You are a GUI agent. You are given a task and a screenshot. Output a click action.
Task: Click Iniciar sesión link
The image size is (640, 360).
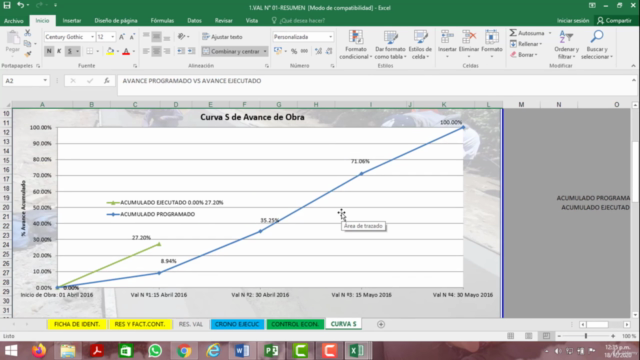point(573,20)
